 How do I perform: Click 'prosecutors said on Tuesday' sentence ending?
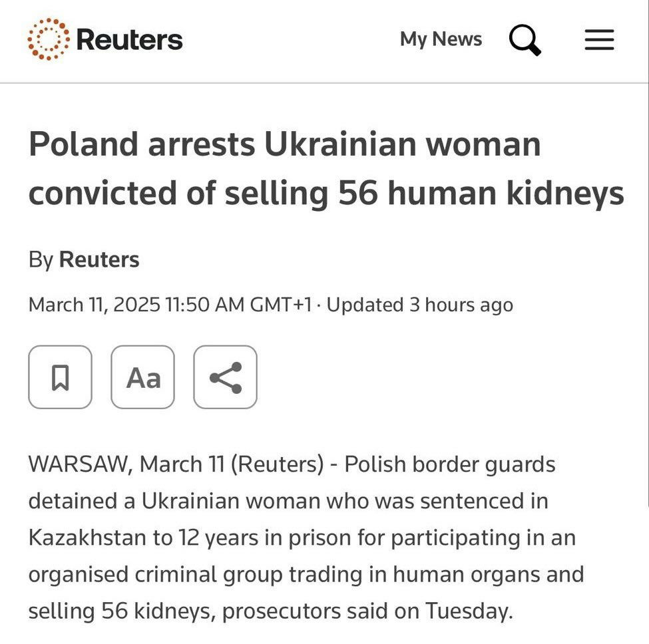(367, 611)
